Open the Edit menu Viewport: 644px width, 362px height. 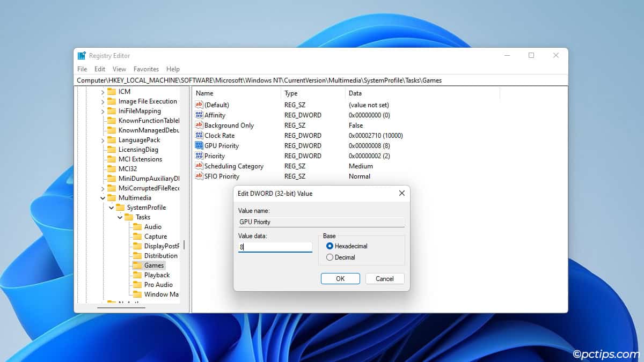100,69
